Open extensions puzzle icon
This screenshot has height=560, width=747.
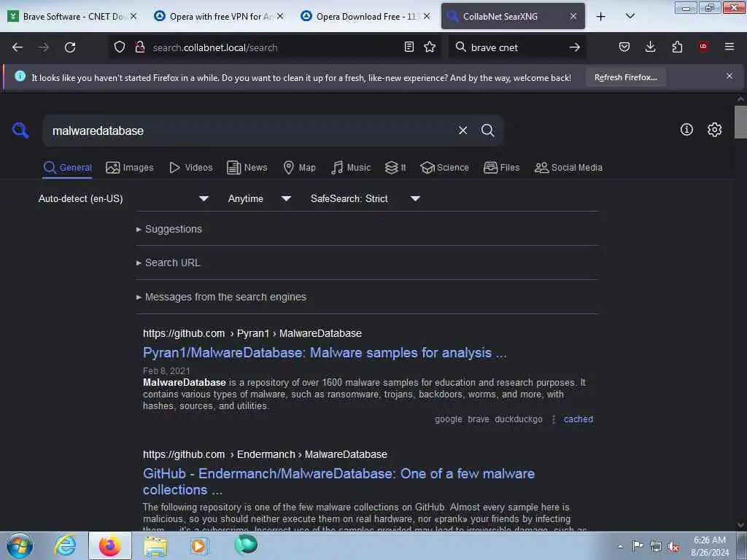[x=677, y=47]
